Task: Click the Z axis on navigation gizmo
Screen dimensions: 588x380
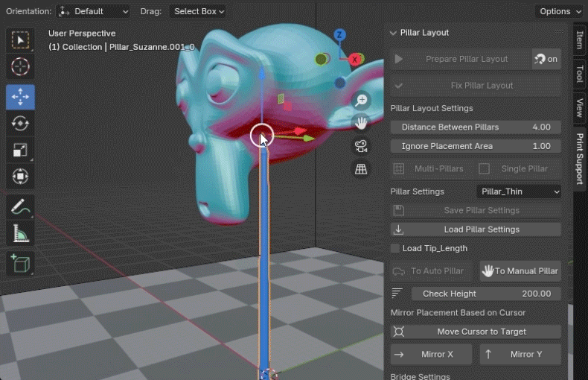Action: pos(339,35)
